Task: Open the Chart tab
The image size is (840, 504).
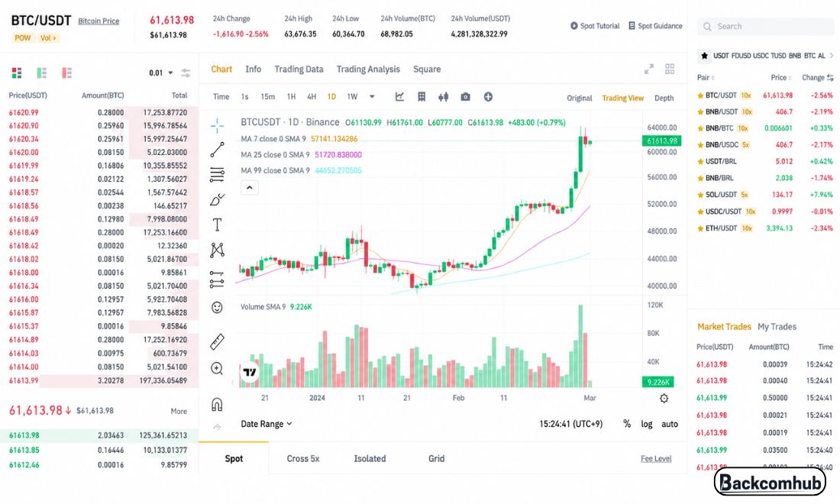Action: [x=221, y=69]
